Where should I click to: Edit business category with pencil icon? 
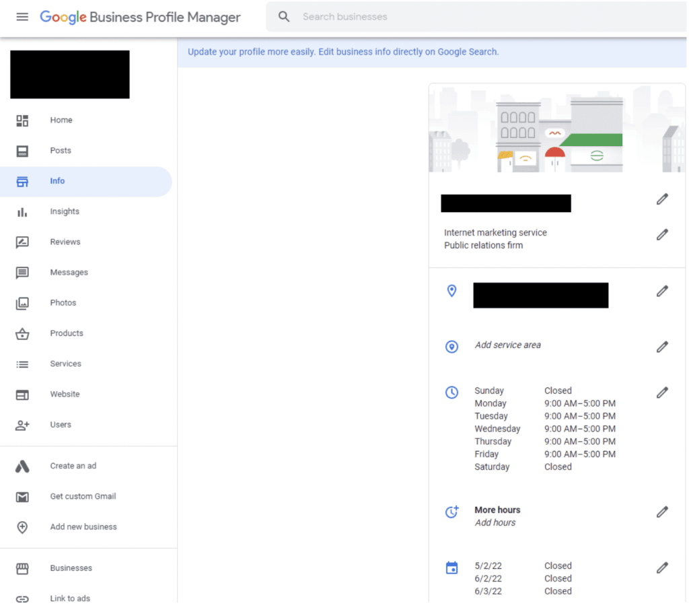point(662,234)
